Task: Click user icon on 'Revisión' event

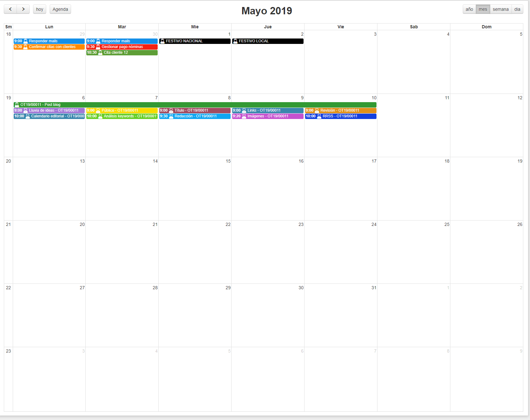Action: click(x=317, y=110)
